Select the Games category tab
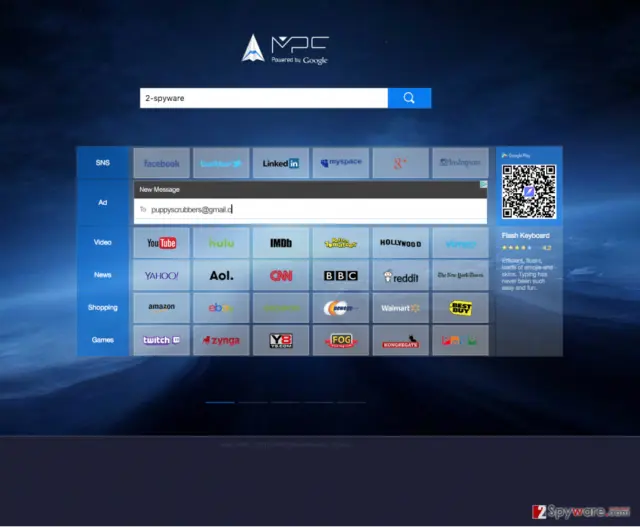This screenshot has height=527, width=640. point(103,340)
